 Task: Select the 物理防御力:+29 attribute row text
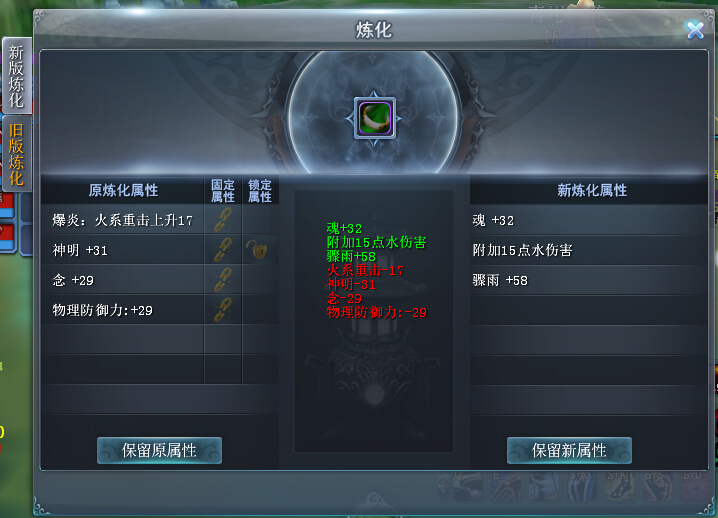tap(103, 310)
